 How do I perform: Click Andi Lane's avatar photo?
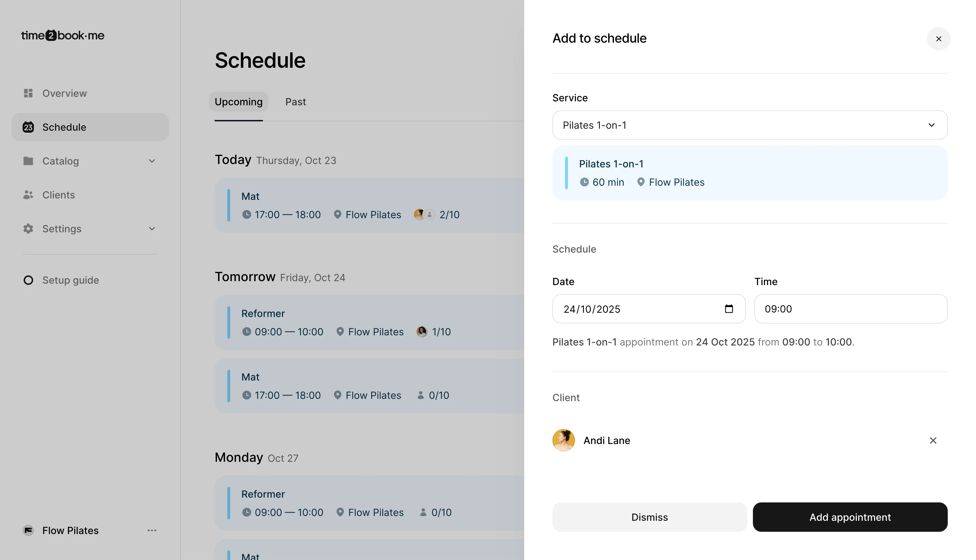coord(564,440)
